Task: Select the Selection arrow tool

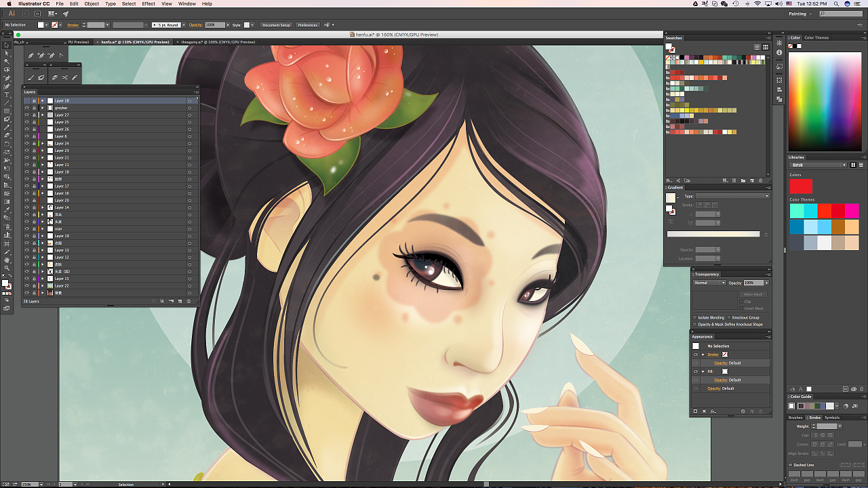Action: point(7,45)
